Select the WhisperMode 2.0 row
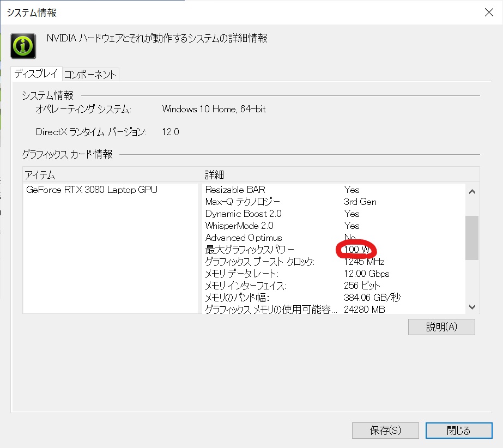Image resolution: width=503 pixels, height=448 pixels. 334,226
